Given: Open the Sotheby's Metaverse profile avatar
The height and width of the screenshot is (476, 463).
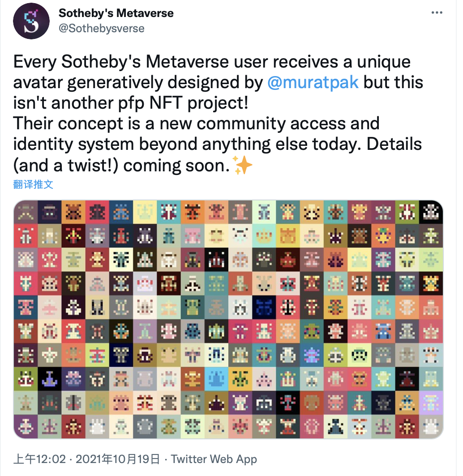Looking at the screenshot, I should point(31,21).
